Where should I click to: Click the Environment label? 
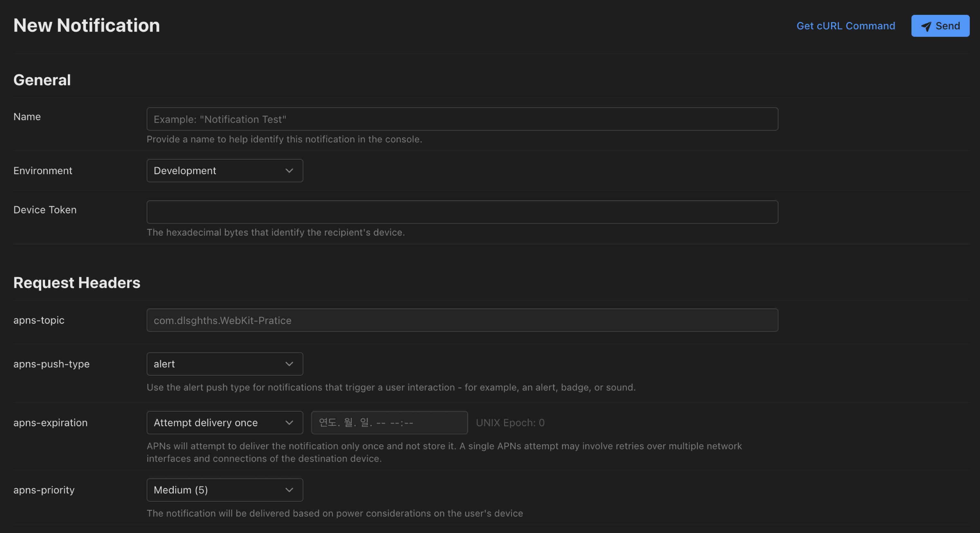pos(42,171)
